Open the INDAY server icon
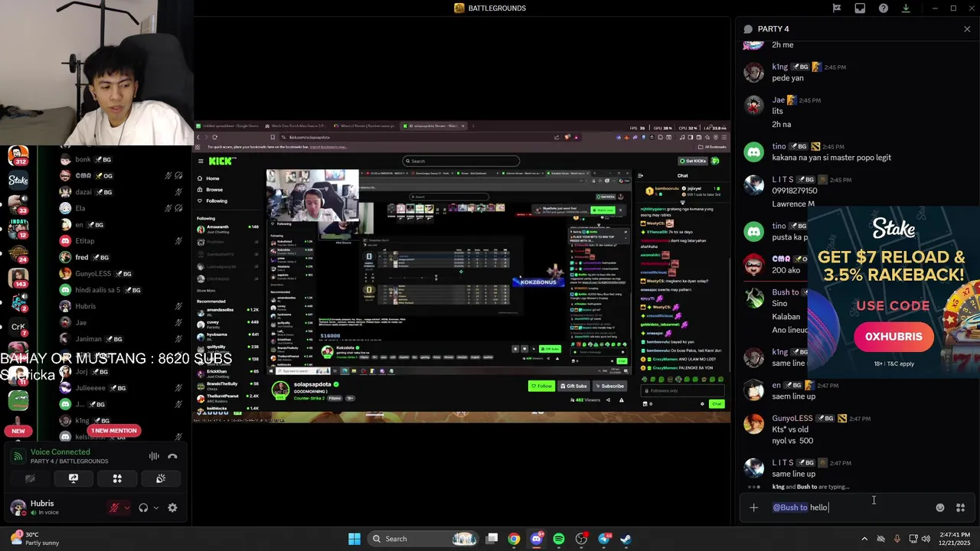 (18, 228)
